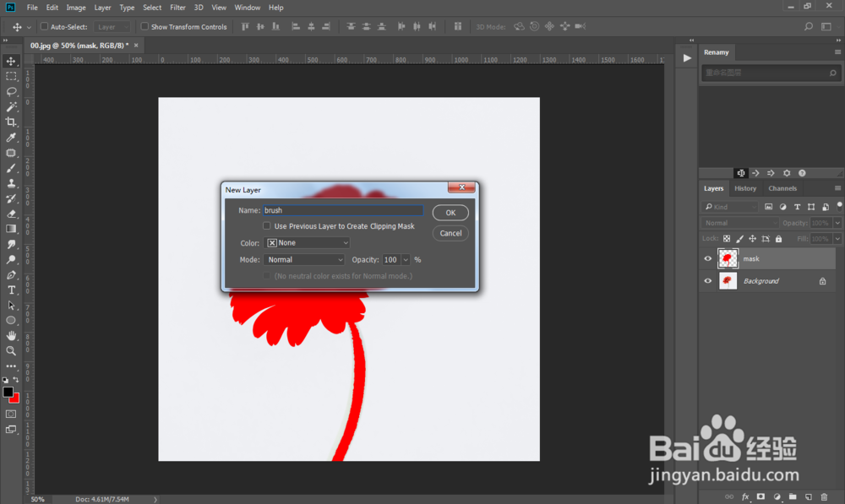Select the Zoom tool

point(11,350)
